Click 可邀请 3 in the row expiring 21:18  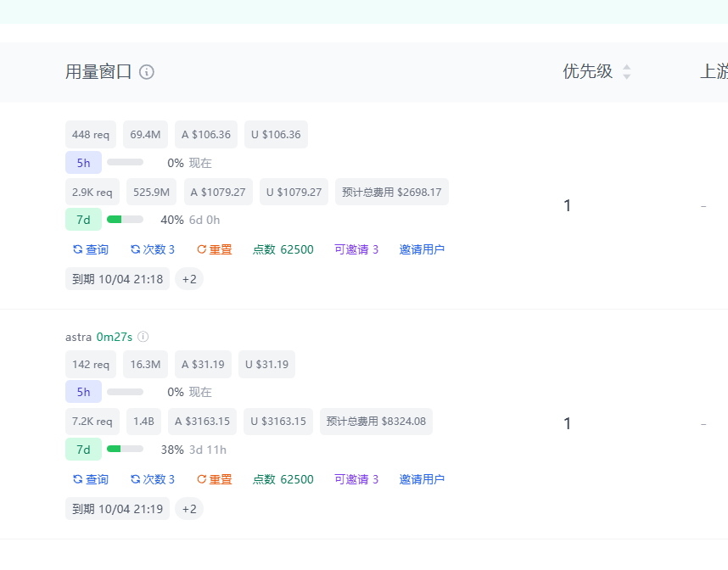pyautogui.click(x=356, y=249)
